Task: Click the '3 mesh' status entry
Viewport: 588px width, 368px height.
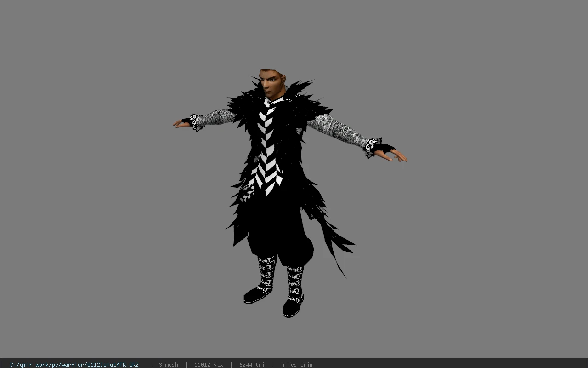Action: pyautogui.click(x=169, y=365)
